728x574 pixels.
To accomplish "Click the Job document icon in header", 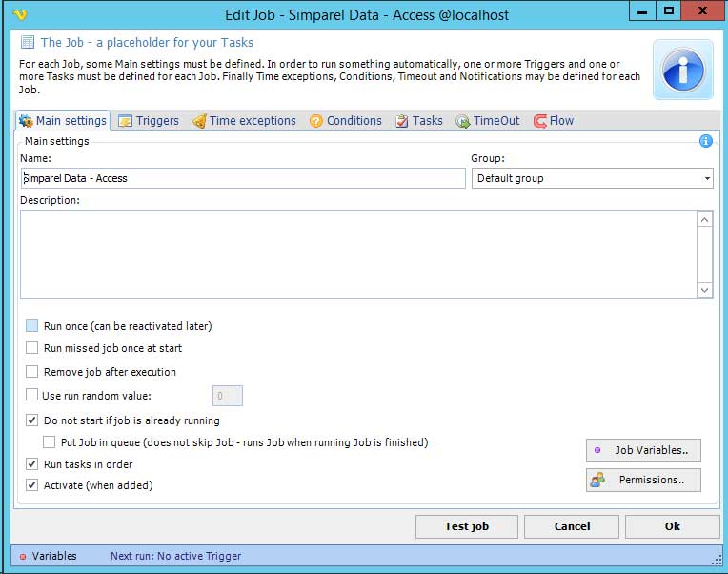I will [27, 43].
